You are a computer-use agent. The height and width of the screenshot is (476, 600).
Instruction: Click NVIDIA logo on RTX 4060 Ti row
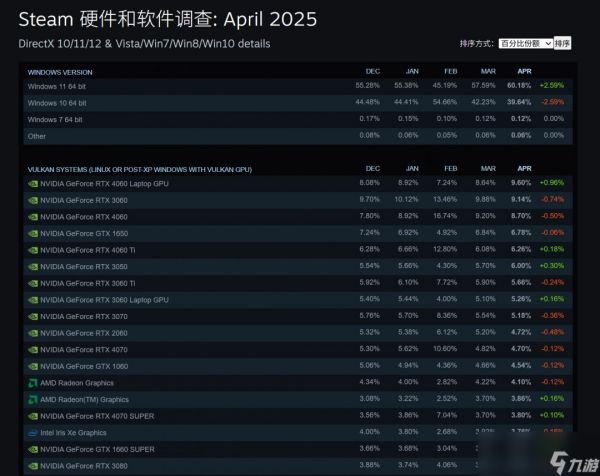click(33, 250)
